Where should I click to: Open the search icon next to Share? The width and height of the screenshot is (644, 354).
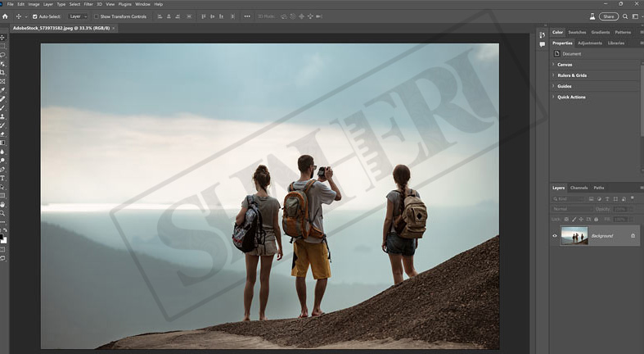coord(592,16)
